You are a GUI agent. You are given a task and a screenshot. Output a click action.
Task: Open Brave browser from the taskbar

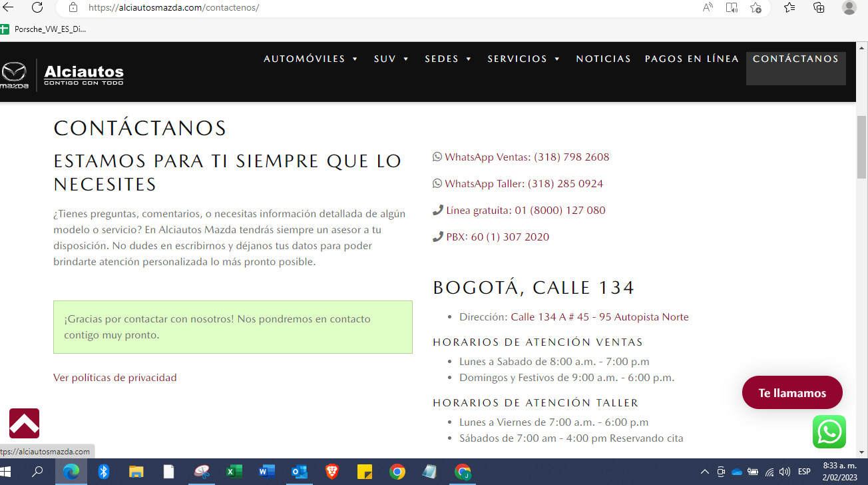coord(332,472)
